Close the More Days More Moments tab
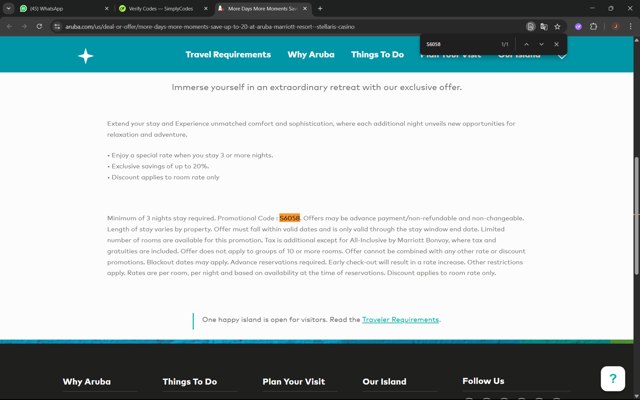The image size is (640, 400). pyautogui.click(x=305, y=8)
